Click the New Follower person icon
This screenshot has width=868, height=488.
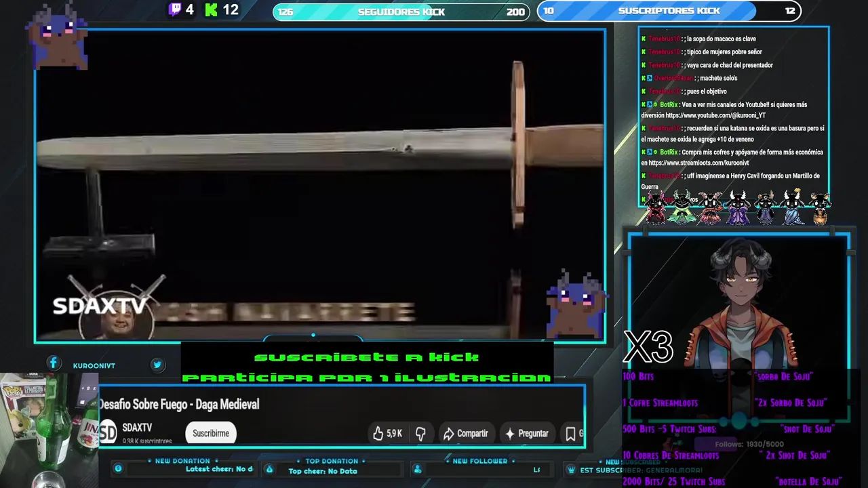click(x=417, y=469)
